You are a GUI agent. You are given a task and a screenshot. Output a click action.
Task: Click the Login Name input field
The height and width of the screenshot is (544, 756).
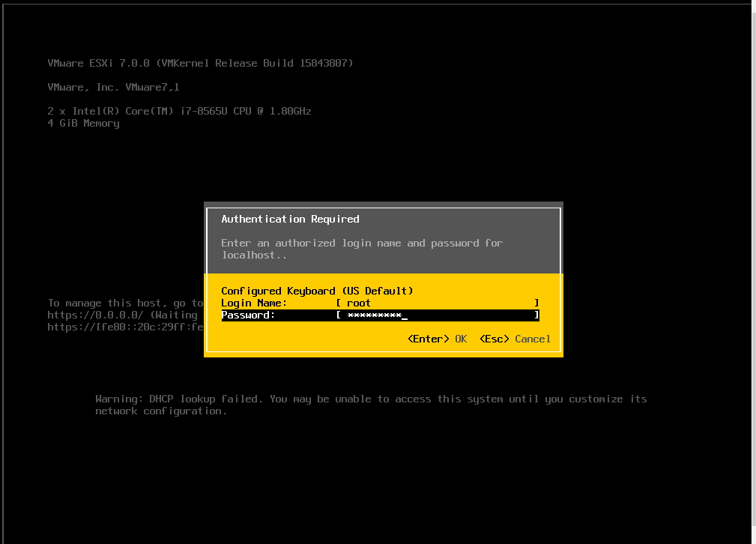point(438,303)
